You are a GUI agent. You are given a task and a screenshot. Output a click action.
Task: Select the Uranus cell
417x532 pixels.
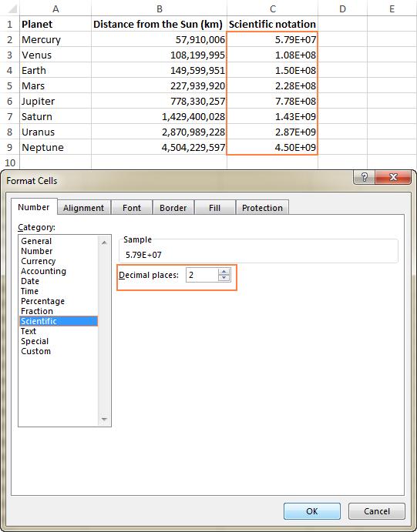pos(55,132)
